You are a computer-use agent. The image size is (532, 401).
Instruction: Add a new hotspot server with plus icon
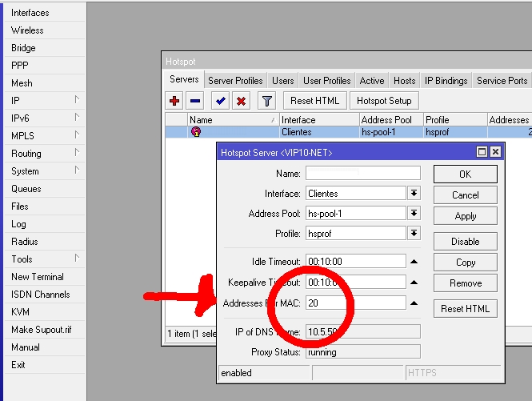click(174, 101)
